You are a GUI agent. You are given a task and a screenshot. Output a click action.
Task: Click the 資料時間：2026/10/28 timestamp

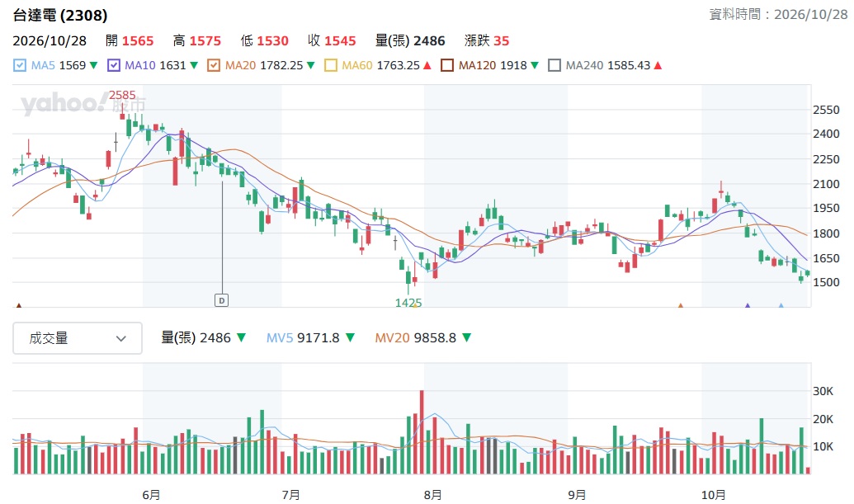(778, 14)
